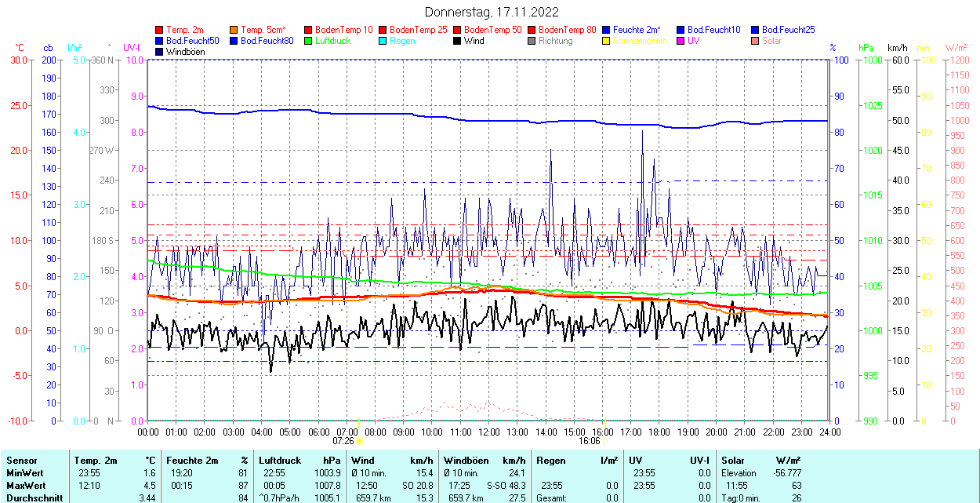Click the yellow Sonnenschein legend swatch

(607, 41)
